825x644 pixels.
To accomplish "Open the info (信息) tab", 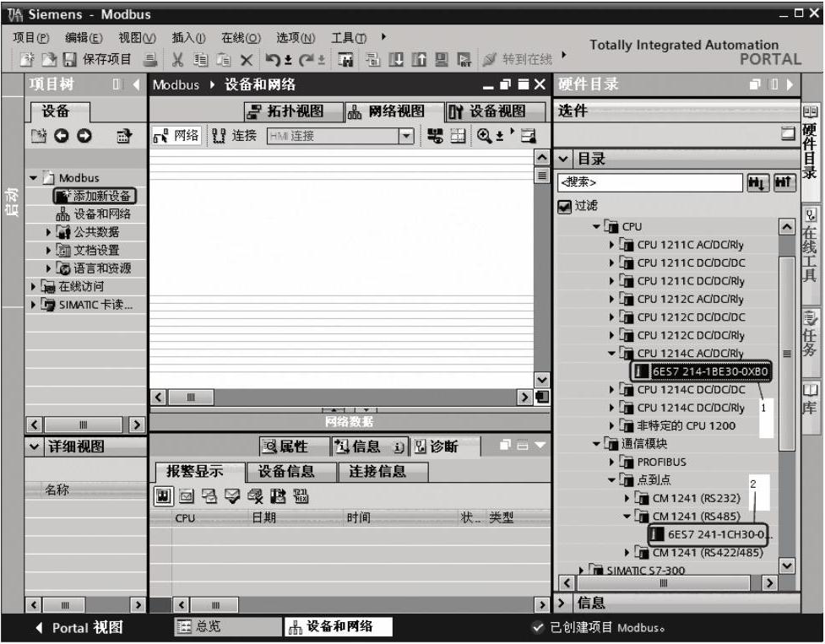I will (371, 446).
